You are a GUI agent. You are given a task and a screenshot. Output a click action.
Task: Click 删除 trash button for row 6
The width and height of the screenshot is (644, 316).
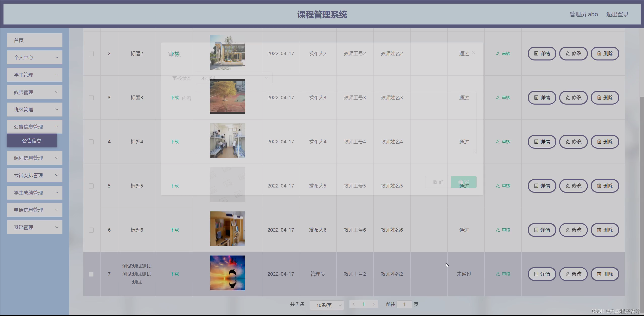[x=605, y=230]
